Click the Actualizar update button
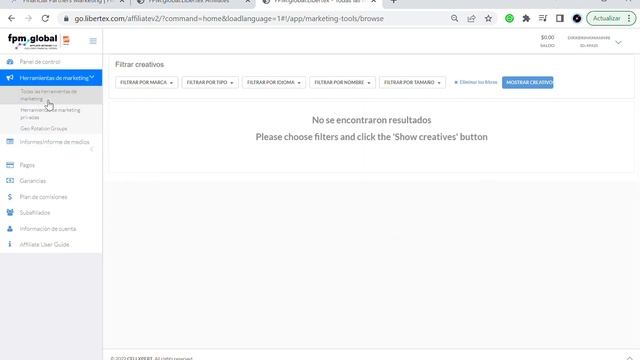Viewport: 640px width, 360px height. click(606, 18)
